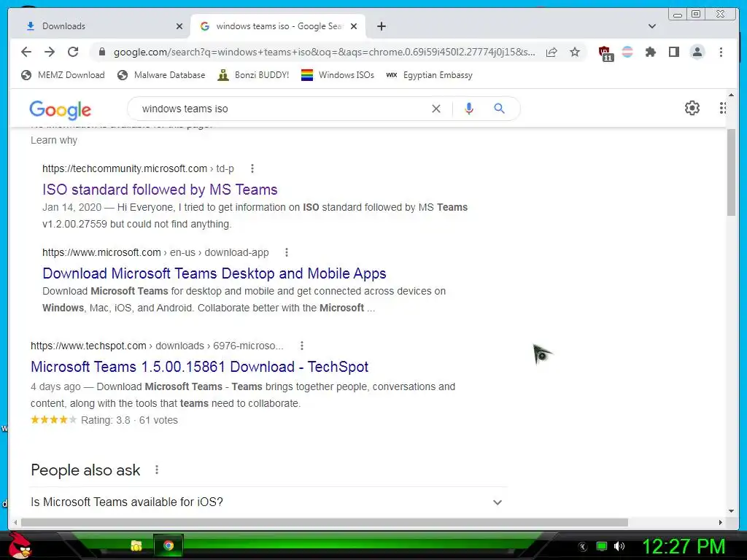This screenshot has width=747, height=560.
Task: Click the www.techspot.com URL breadcrumb
Action: [x=157, y=346]
